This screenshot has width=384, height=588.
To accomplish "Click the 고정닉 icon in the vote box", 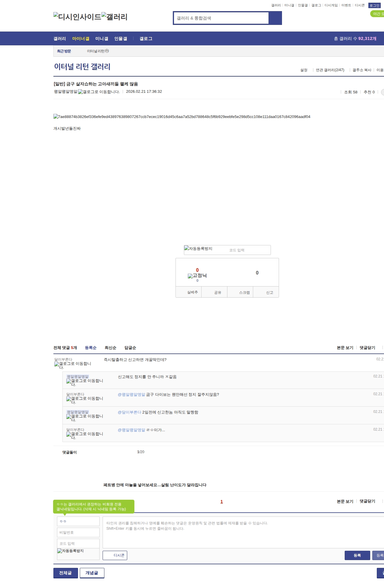I will click(197, 276).
